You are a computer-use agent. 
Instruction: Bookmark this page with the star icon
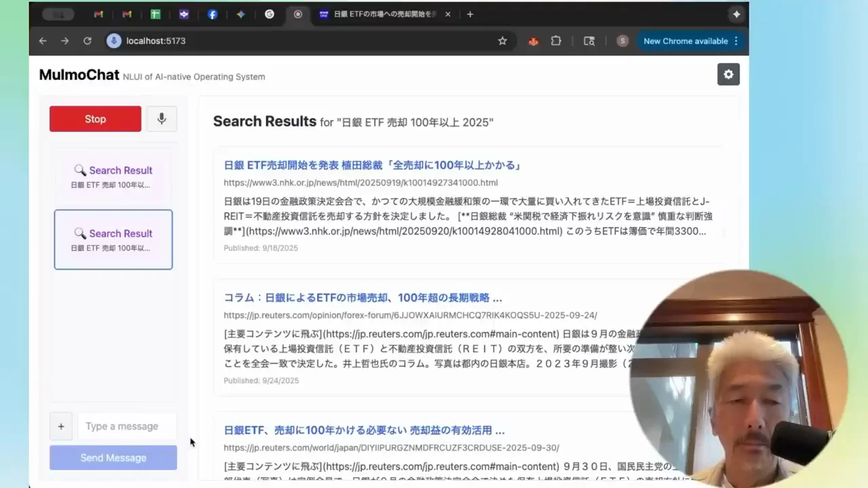502,41
